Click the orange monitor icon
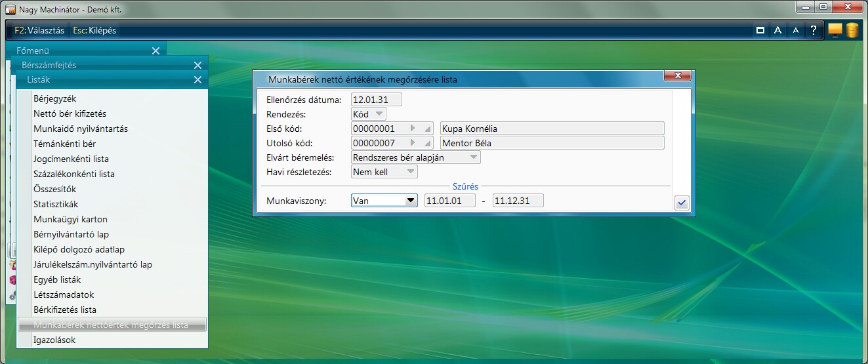Viewport: 868px width, 364px height. click(x=835, y=30)
